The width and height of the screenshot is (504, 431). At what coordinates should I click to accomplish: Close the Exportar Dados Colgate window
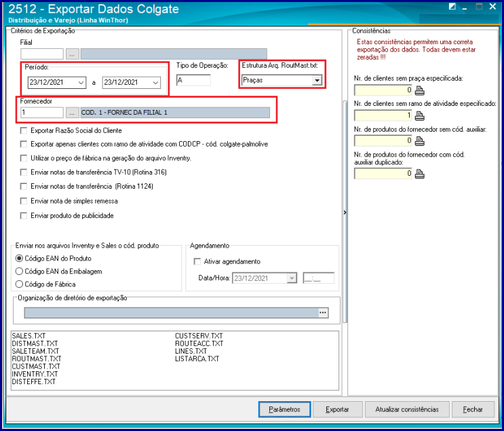[x=492, y=7]
